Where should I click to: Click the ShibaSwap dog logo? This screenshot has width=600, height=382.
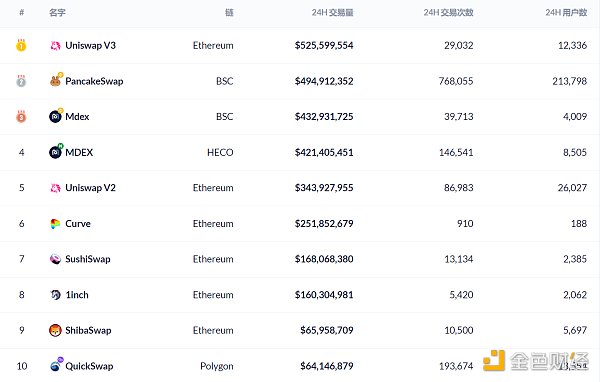click(x=55, y=330)
